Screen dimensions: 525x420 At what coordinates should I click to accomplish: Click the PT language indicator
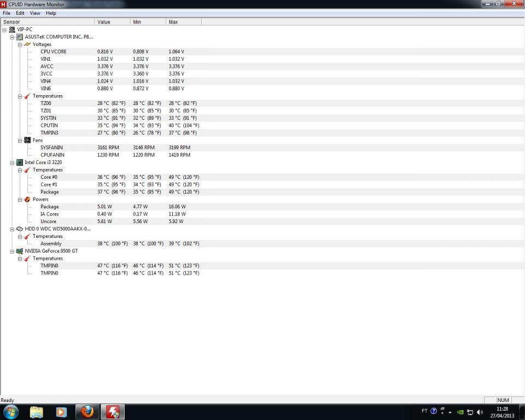click(x=424, y=411)
